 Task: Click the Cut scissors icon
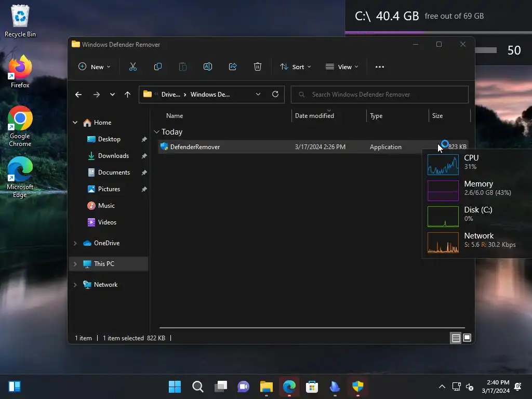pos(132,67)
